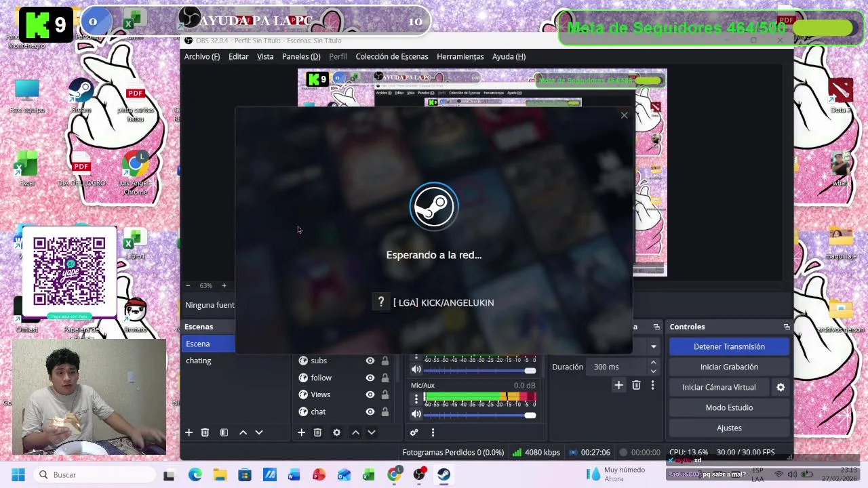Click the question mark account avatar
Viewport: 868px width, 488px height.
pos(381,302)
